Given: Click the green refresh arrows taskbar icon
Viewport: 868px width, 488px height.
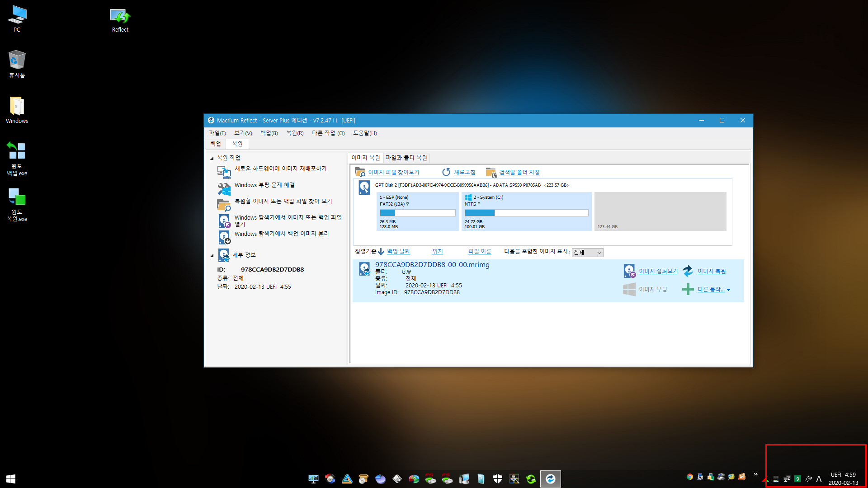Looking at the screenshot, I should (531, 479).
